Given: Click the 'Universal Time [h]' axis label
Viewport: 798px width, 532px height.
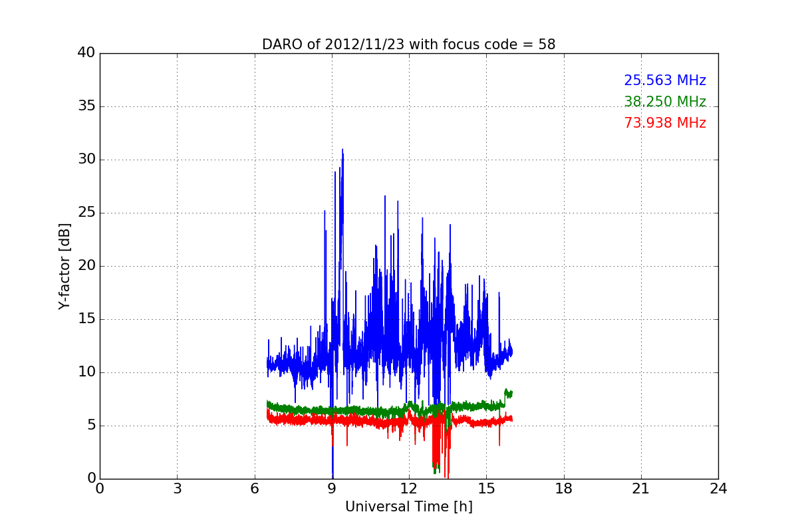Looking at the screenshot, I should [x=408, y=507].
